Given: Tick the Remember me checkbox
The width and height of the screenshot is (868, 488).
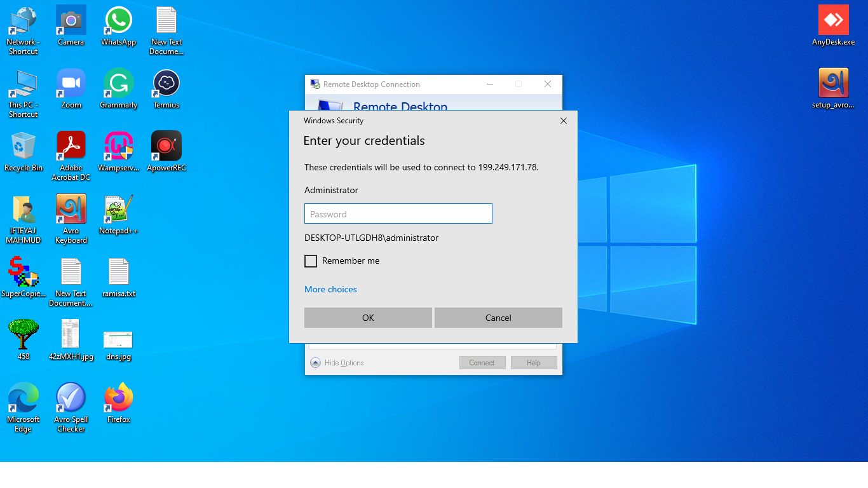Looking at the screenshot, I should 311,261.
